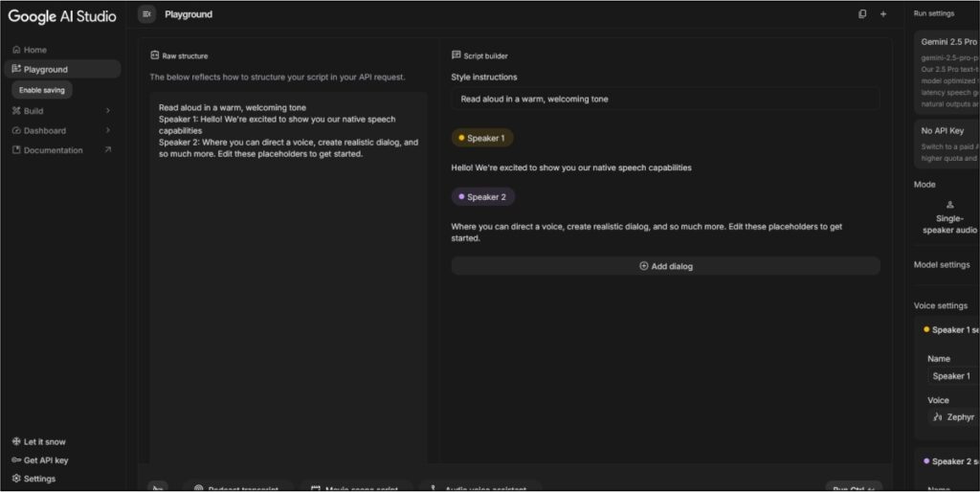Click the copy/compare icon in header
Image resolution: width=980 pixels, height=492 pixels.
[862, 13]
